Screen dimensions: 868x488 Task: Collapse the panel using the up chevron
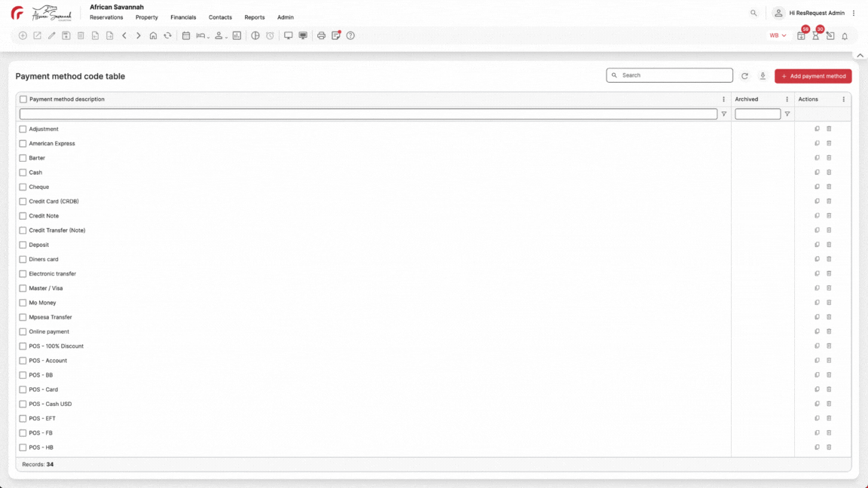[x=860, y=55]
